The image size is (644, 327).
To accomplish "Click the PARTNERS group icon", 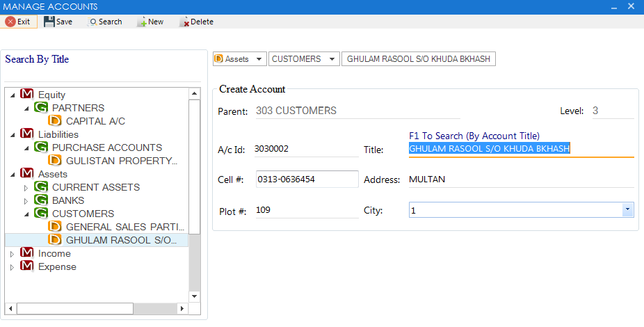I will (41, 108).
